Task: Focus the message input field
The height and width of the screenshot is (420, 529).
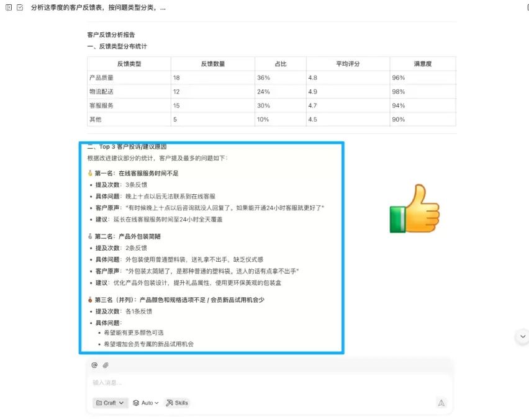Action: 269,383
